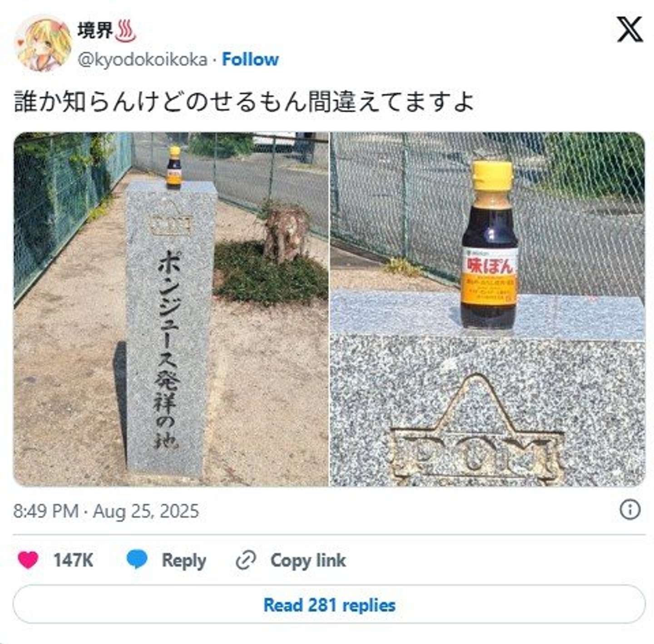Follow the @kyodokoikoka account
Screen dimensions: 654x644
(250, 59)
